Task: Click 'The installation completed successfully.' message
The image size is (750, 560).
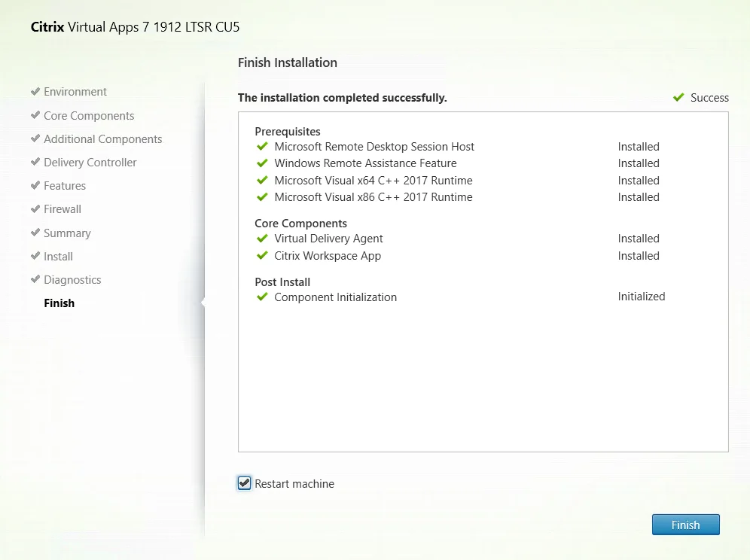Action: coord(343,98)
